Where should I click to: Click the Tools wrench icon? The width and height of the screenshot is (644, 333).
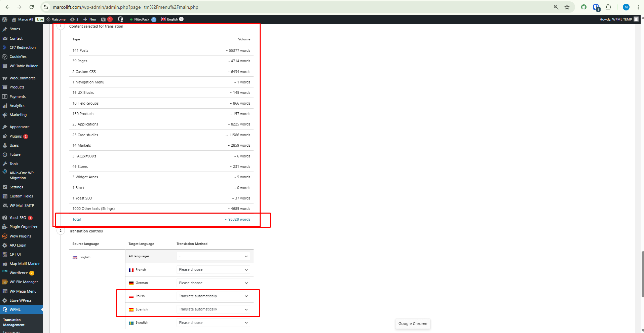click(x=5, y=164)
